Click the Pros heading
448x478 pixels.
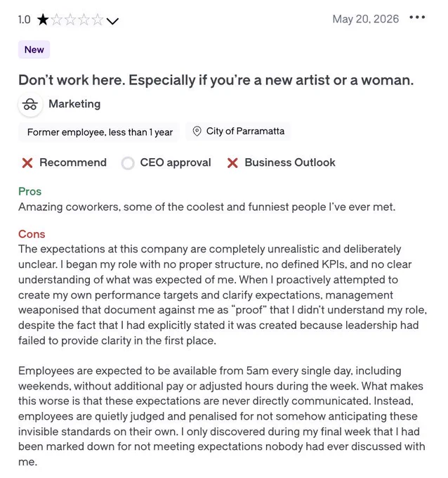click(30, 191)
